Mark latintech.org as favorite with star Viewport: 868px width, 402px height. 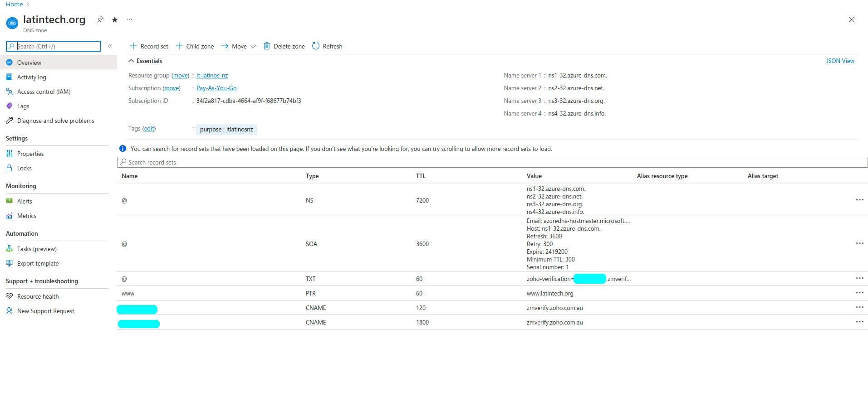tap(115, 19)
